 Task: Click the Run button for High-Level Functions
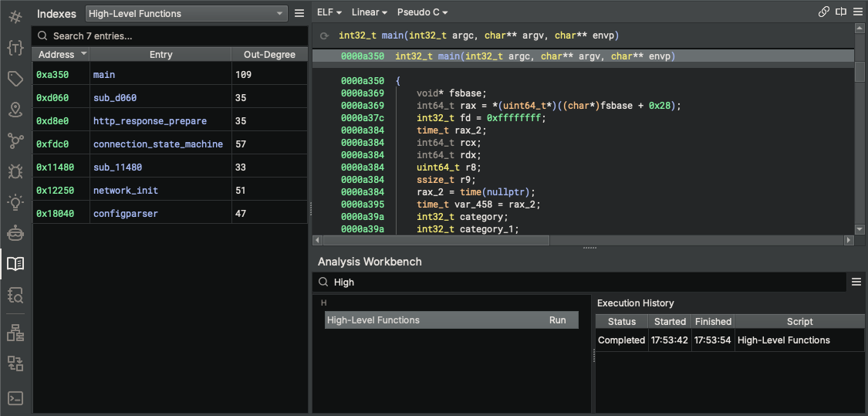coord(557,320)
